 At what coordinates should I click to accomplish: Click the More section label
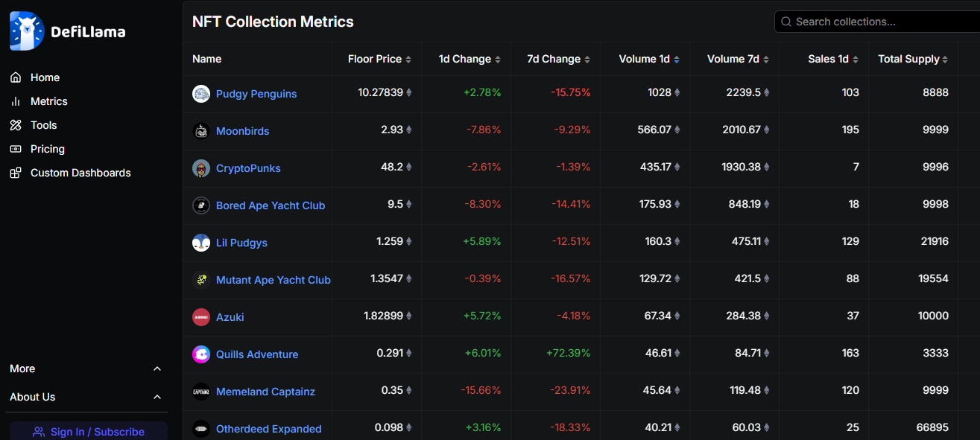click(22, 369)
